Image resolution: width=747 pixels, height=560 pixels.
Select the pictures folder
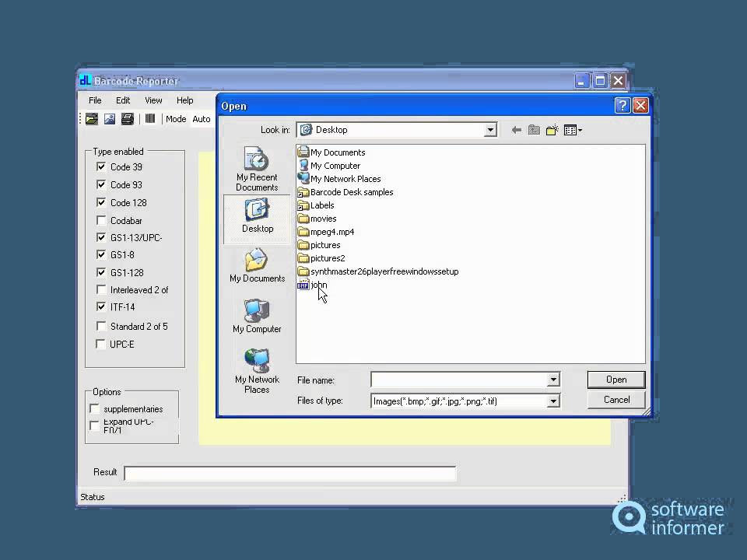pyautogui.click(x=319, y=245)
